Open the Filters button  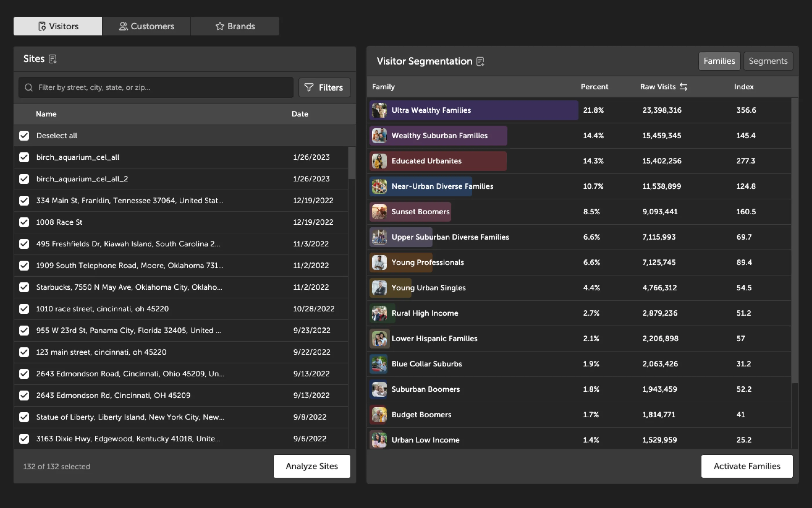pos(325,88)
